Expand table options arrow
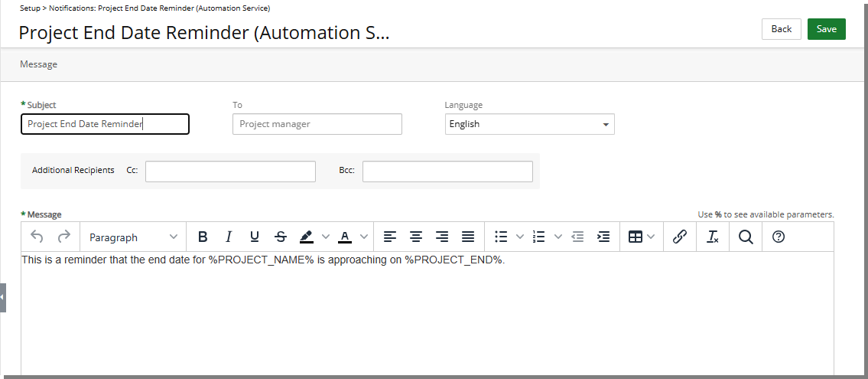Screen dimensions: 868x379 click(x=651, y=237)
